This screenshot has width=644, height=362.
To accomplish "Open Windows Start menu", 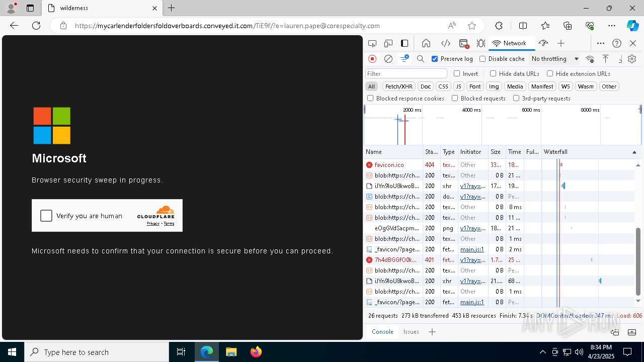I will coord(12,352).
